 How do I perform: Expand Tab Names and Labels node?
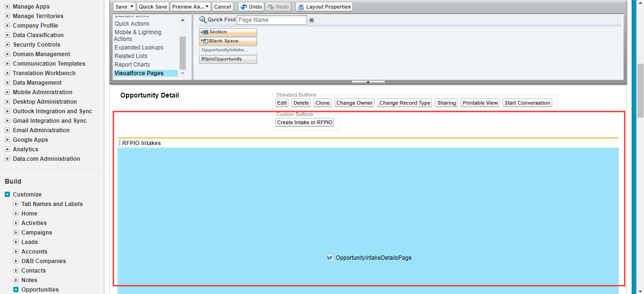16,204
